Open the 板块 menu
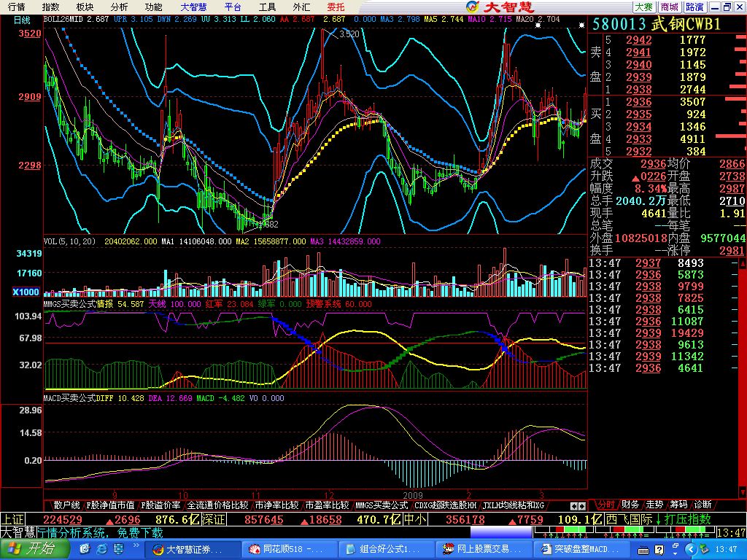The height and width of the screenshot is (560, 747). 85,7
